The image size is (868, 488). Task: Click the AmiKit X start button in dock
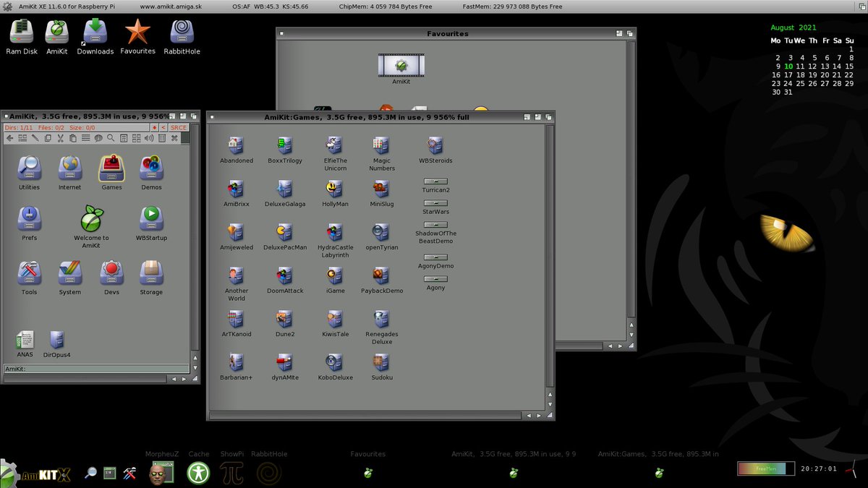37,474
